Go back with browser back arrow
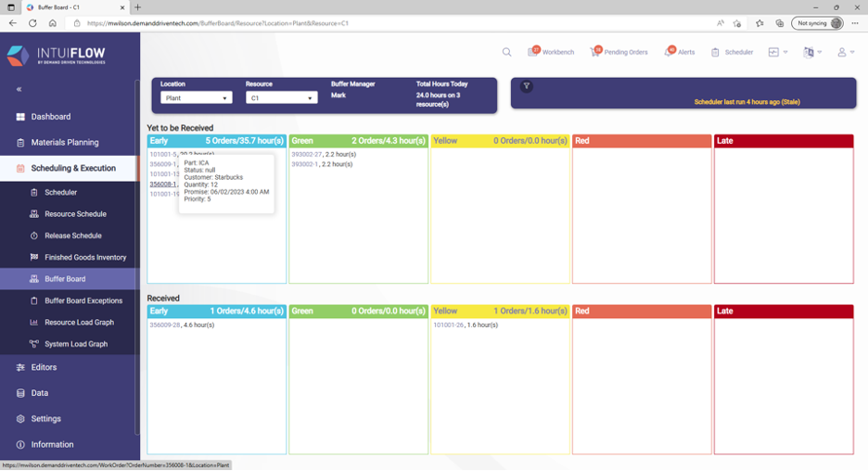The image size is (868, 471). pyautogui.click(x=13, y=23)
